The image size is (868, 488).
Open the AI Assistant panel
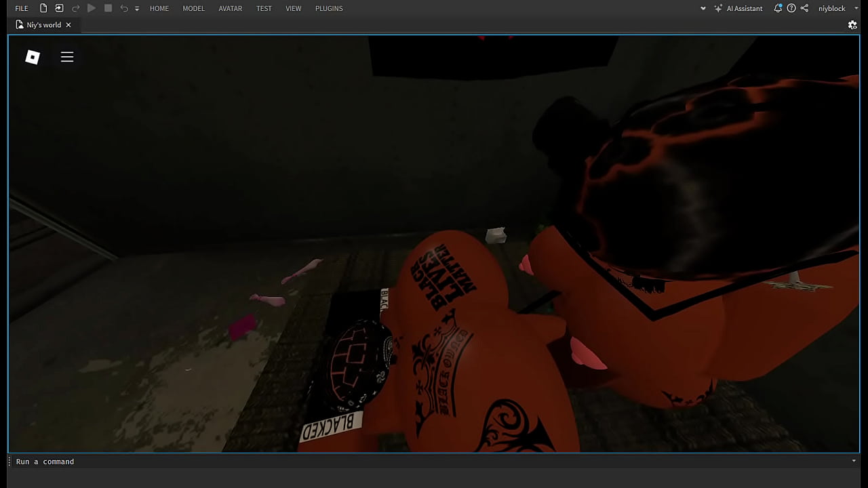click(x=738, y=8)
